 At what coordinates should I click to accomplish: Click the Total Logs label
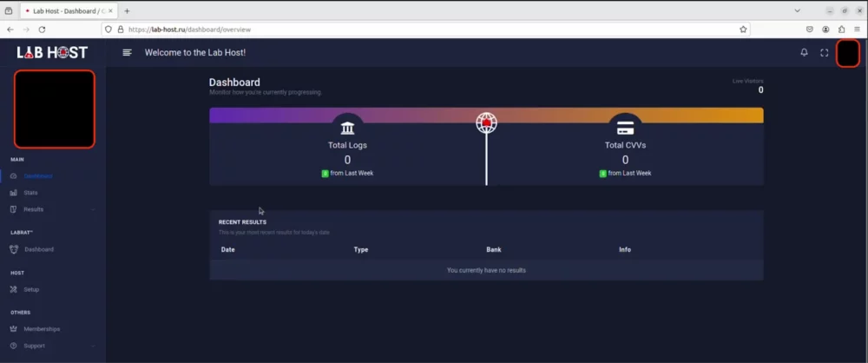point(348,145)
